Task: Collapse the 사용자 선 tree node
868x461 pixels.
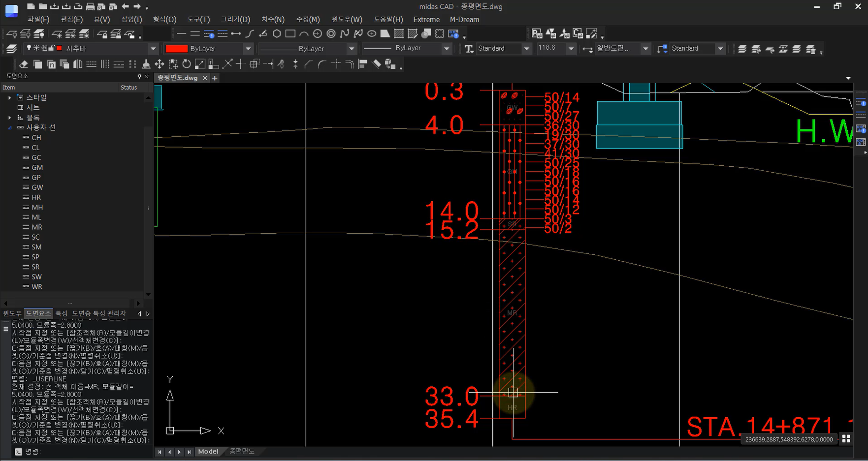Action: pyautogui.click(x=9, y=127)
